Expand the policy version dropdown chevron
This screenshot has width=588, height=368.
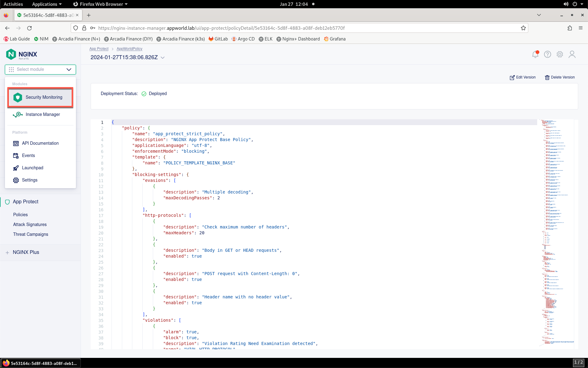click(163, 58)
